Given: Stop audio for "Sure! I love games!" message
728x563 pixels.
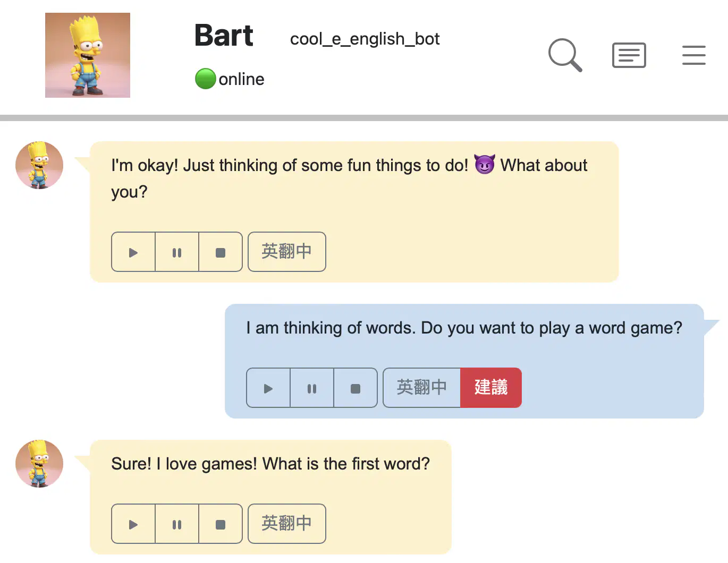Looking at the screenshot, I should (221, 524).
